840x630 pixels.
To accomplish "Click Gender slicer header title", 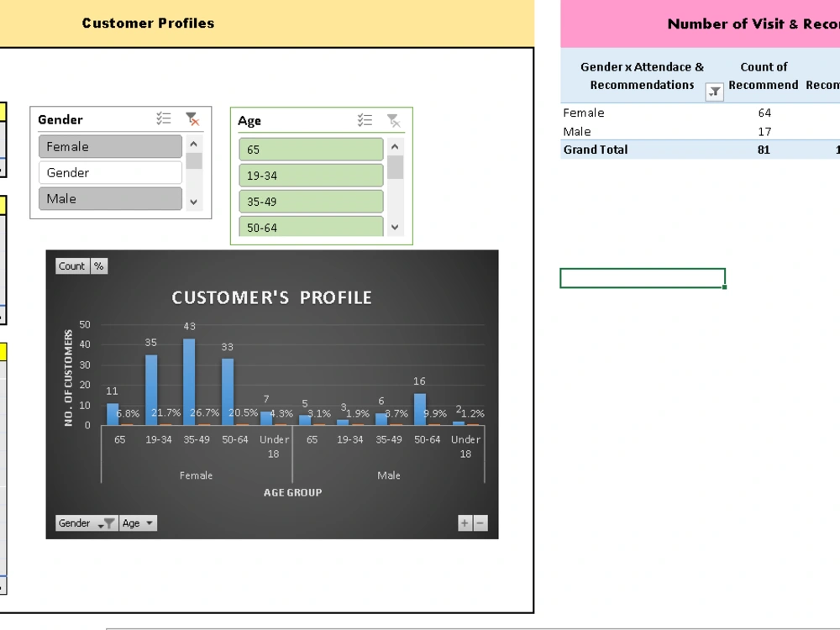I will [60, 119].
